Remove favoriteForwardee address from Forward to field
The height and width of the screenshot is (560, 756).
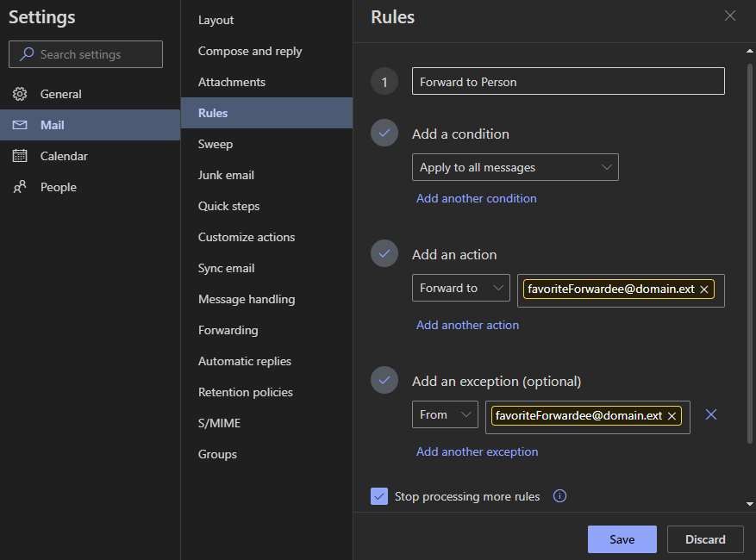click(704, 289)
